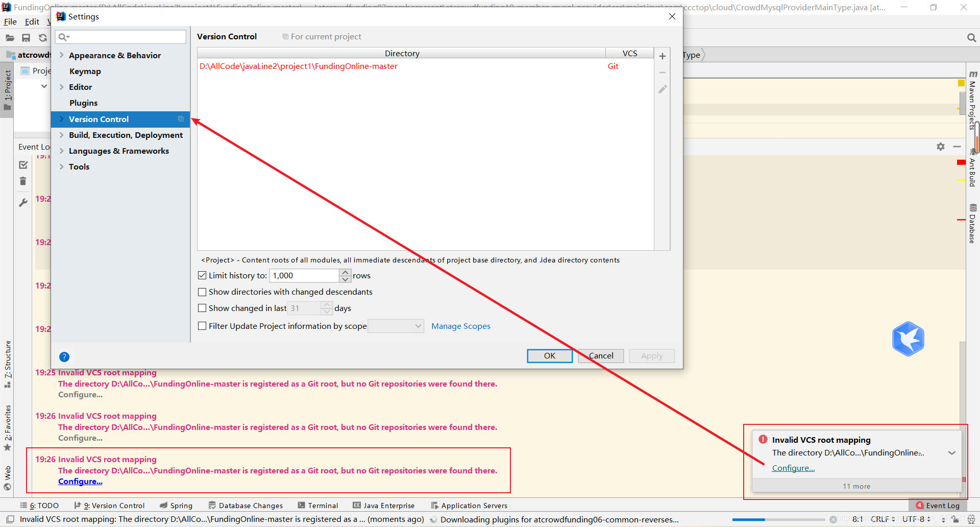
Task: Enable the 'Show changed in last' option
Action: coord(202,308)
